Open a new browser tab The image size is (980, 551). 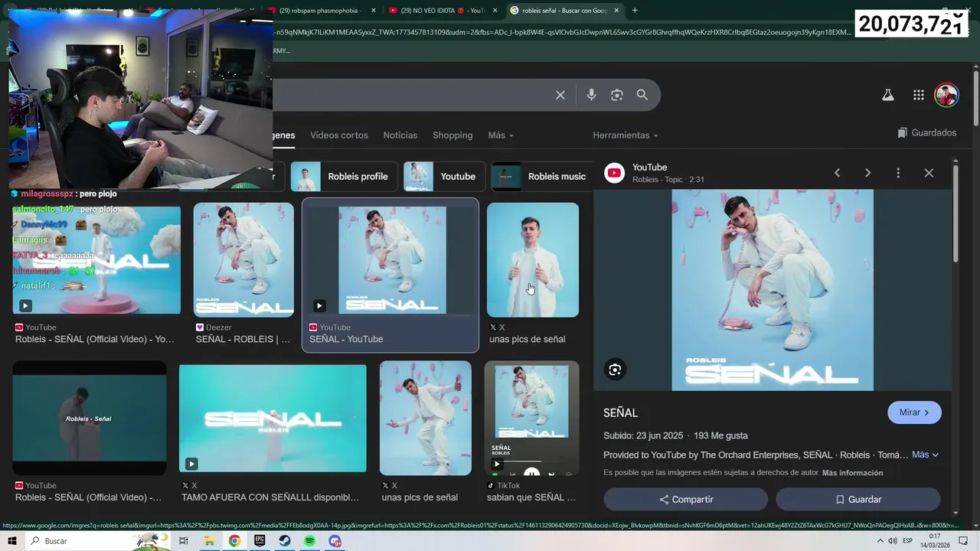(635, 10)
